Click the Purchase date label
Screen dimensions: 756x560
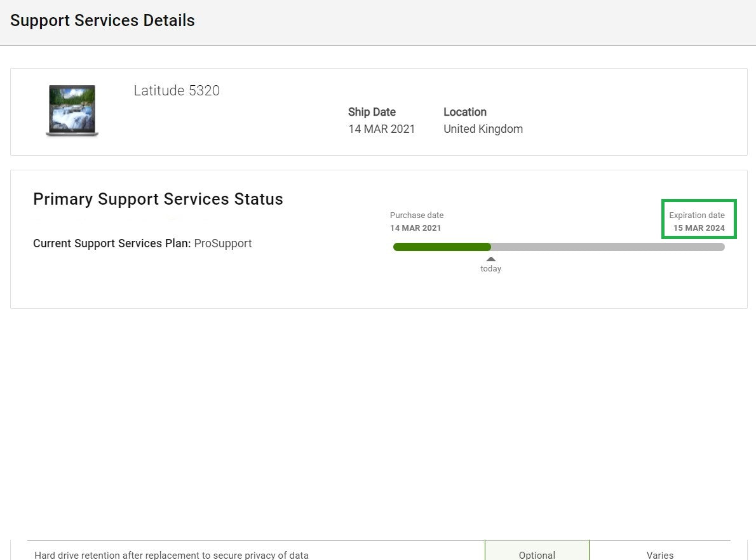pyautogui.click(x=417, y=215)
